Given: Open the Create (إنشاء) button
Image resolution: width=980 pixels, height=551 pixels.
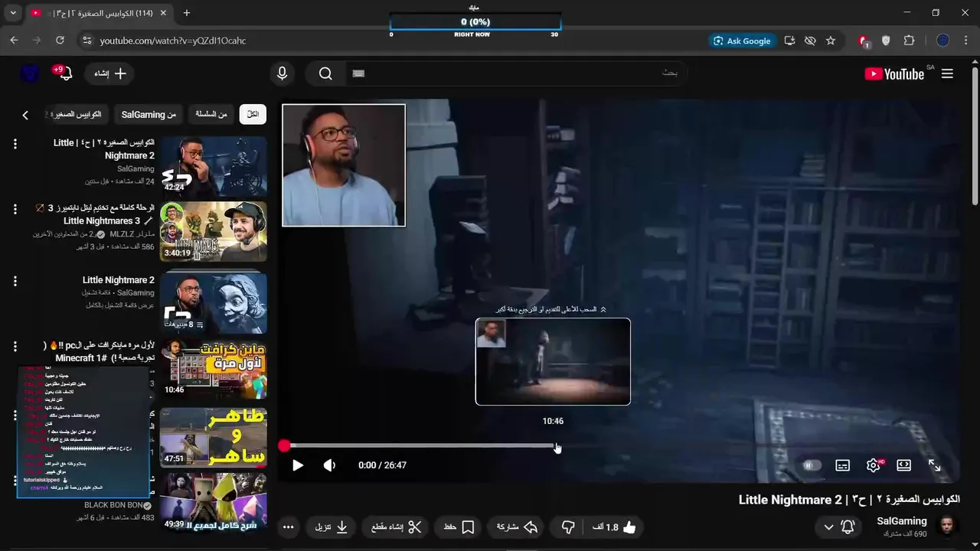Looking at the screenshot, I should (110, 73).
